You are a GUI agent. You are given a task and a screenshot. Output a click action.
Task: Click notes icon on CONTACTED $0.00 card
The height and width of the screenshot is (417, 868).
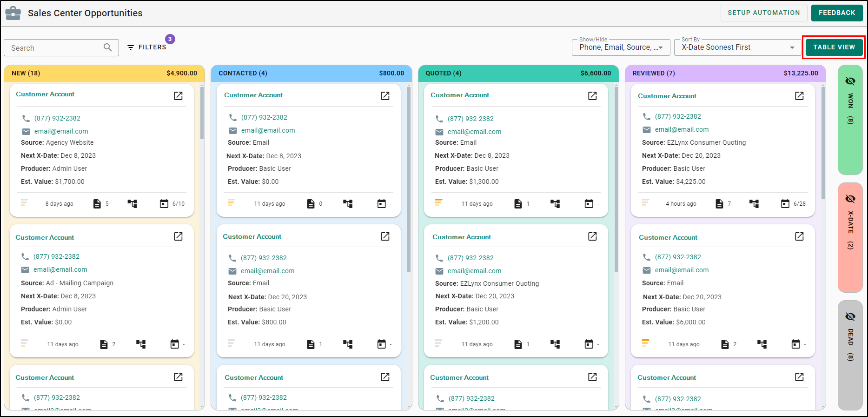[x=311, y=204]
